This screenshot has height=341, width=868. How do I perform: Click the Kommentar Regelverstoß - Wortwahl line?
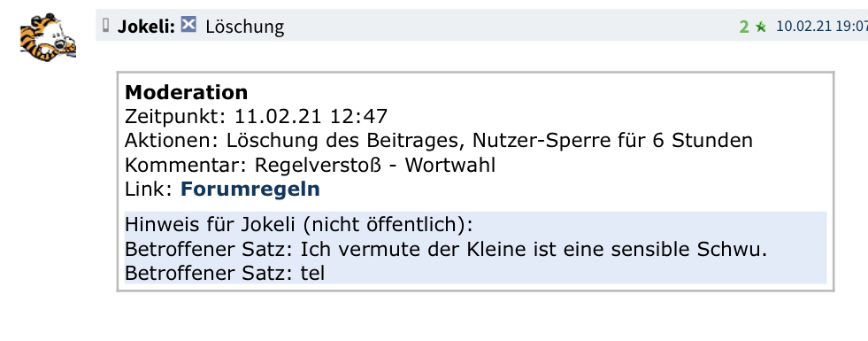point(310,166)
